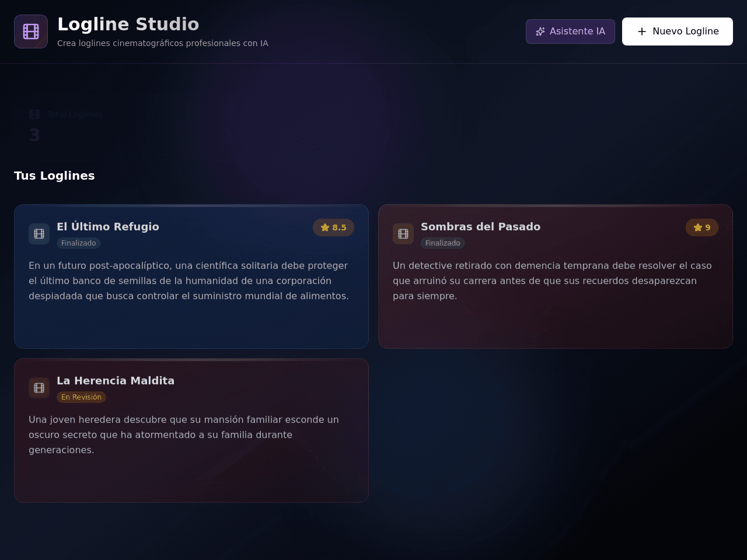747x560 pixels.
Task: Click the Finalizado tag on Sombras del Pasado
Action: click(x=443, y=243)
